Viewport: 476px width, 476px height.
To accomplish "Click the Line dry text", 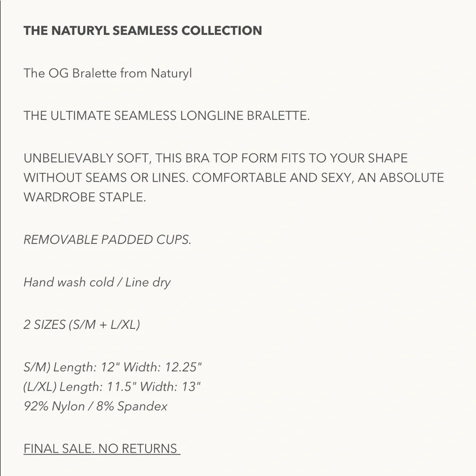I will click(148, 283).
